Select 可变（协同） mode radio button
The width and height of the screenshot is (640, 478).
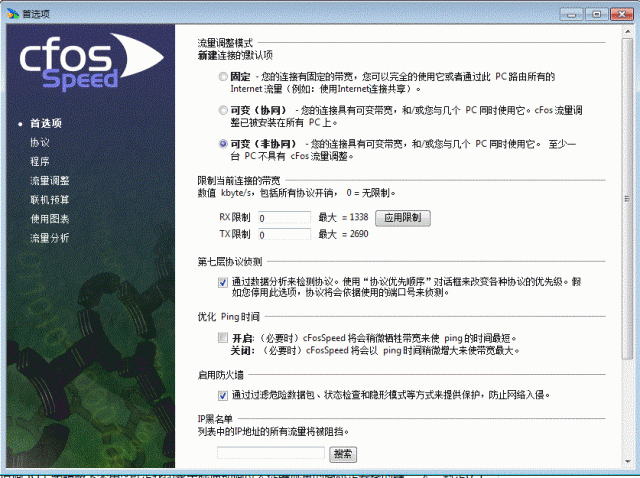coord(223,110)
